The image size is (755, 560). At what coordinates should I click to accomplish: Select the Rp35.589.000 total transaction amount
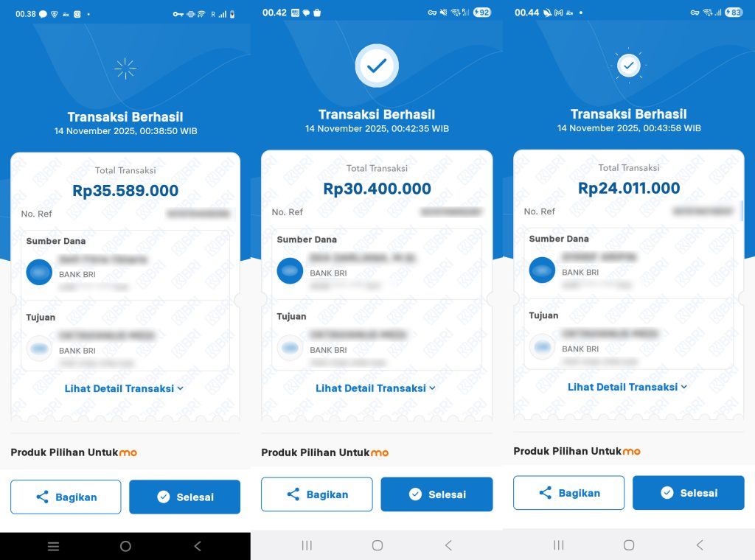tap(125, 191)
